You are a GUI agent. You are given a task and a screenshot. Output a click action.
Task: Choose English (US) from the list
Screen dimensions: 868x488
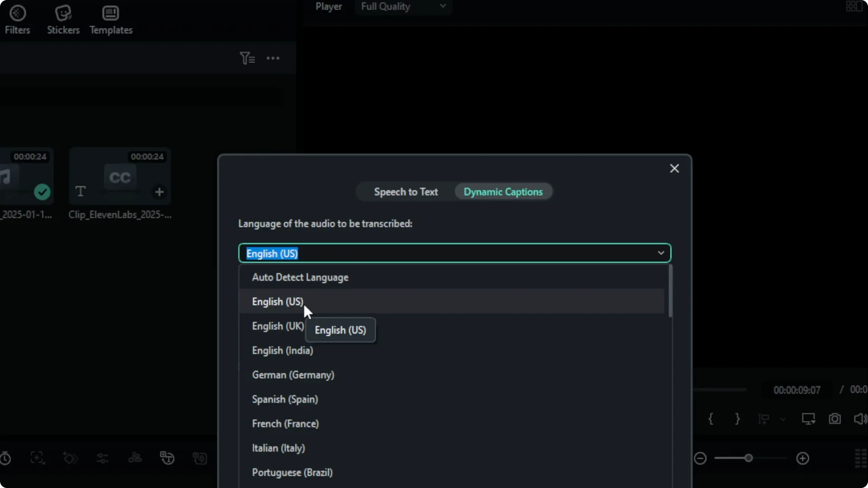(x=452, y=302)
